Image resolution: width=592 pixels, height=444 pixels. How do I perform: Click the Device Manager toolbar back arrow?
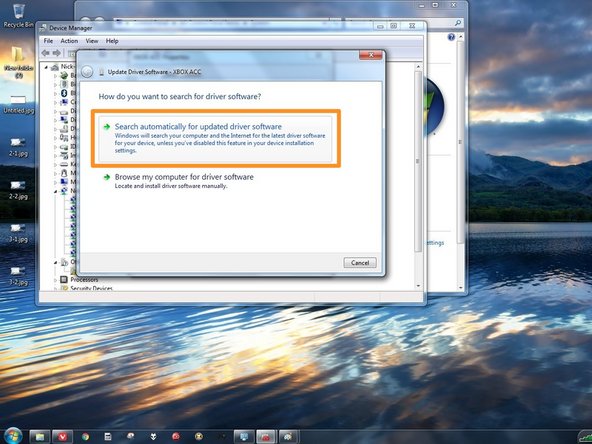(x=46, y=53)
